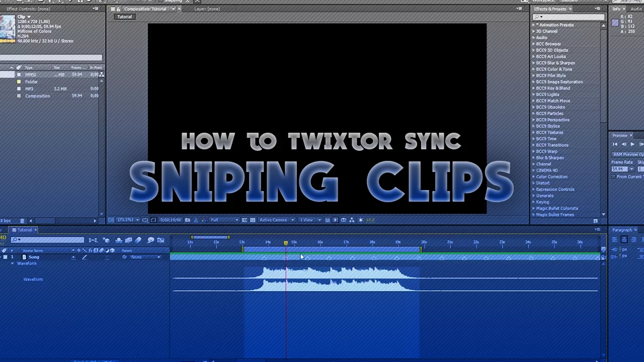
Task: Select the Composition: Tutorial viewer tab
Action: coord(145,9)
